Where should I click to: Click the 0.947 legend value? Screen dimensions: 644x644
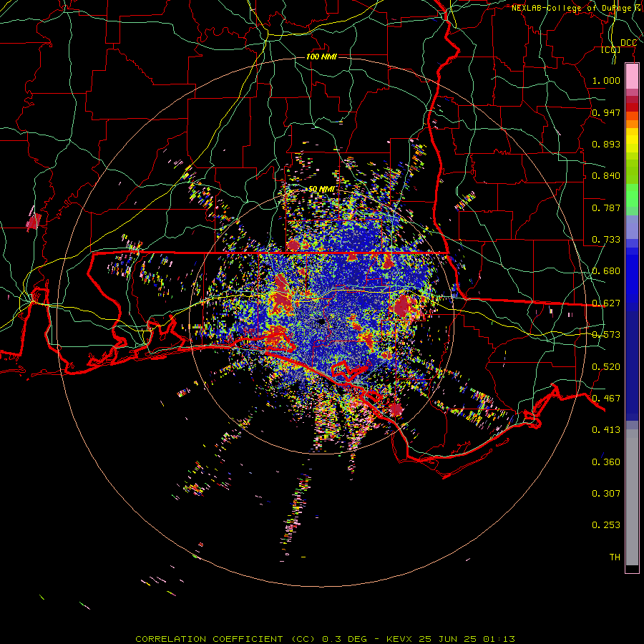click(606, 112)
